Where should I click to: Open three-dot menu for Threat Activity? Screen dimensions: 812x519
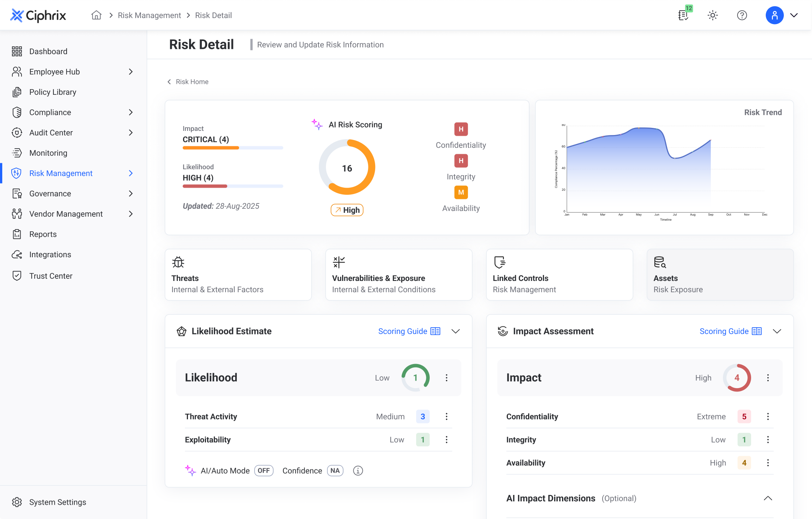click(446, 416)
